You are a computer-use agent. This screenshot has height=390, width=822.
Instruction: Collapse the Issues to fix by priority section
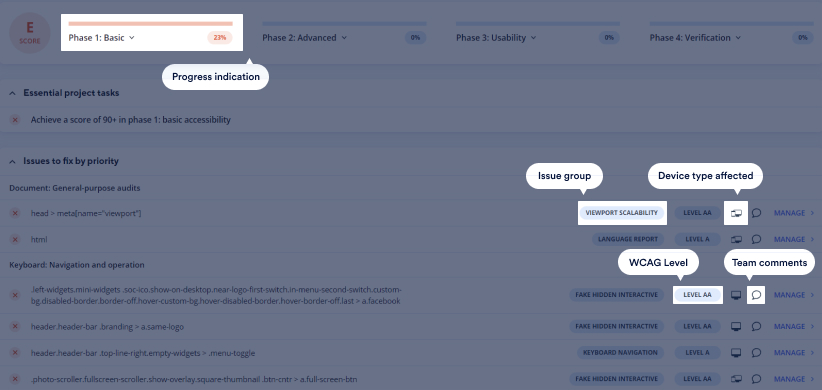pyautogui.click(x=13, y=161)
